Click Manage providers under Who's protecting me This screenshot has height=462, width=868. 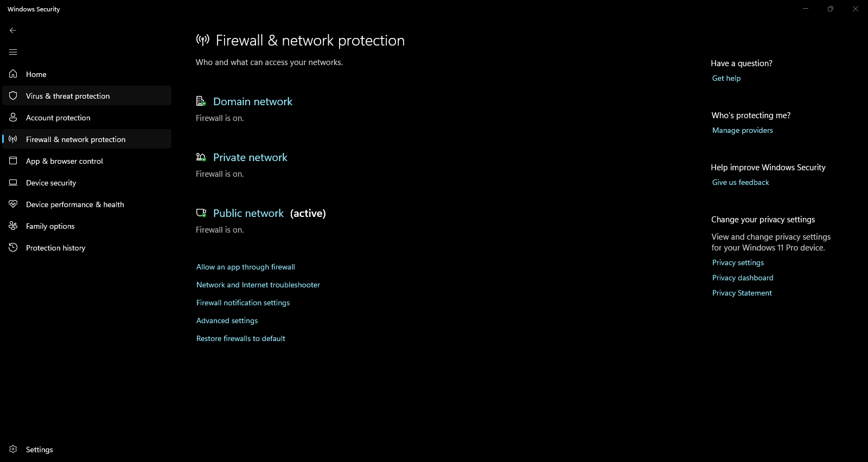742,130
